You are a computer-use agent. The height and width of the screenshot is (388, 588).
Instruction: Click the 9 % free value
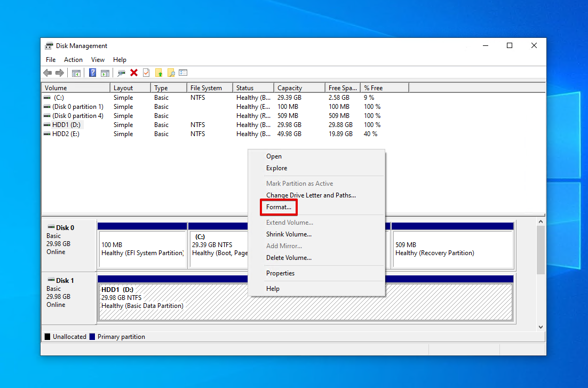click(369, 98)
